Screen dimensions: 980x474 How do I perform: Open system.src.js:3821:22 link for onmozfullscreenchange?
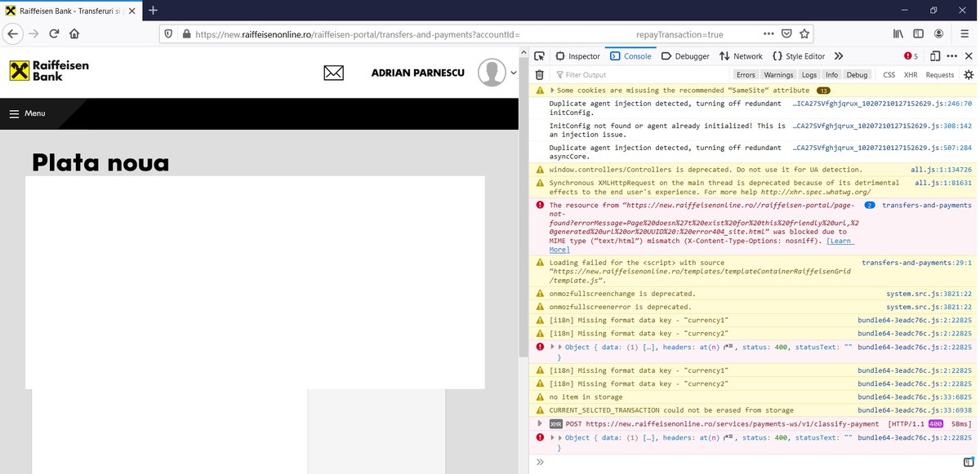[x=929, y=294]
